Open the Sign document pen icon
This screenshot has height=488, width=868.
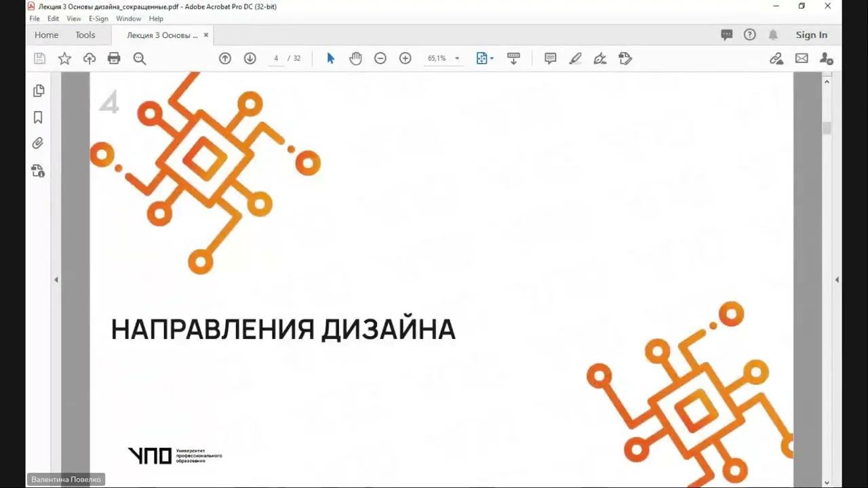pos(600,58)
